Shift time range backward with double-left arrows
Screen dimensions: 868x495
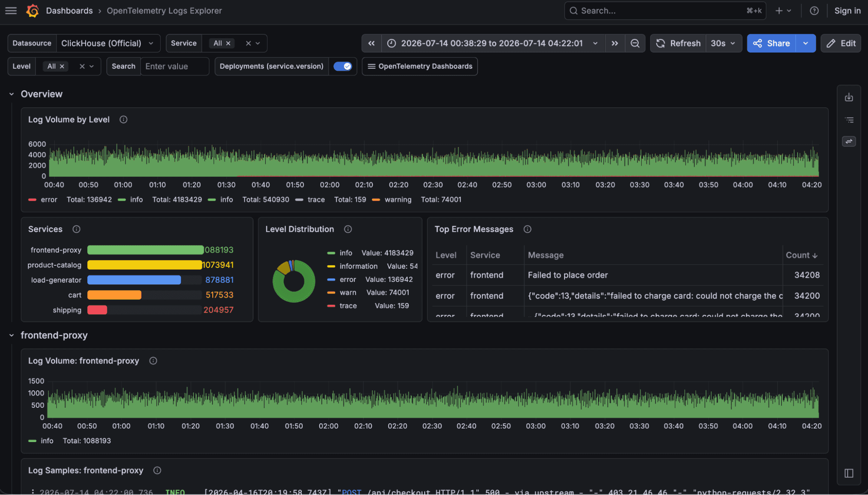372,43
